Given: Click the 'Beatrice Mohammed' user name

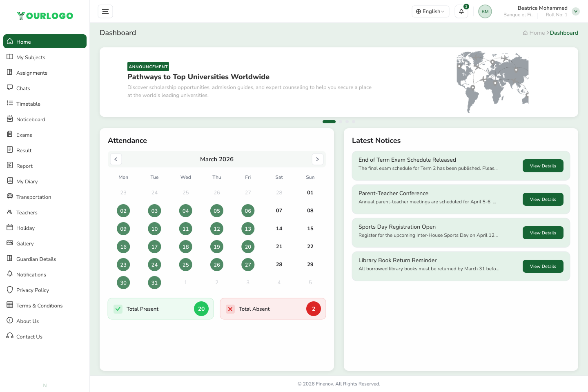Looking at the screenshot, I should 542,8.
